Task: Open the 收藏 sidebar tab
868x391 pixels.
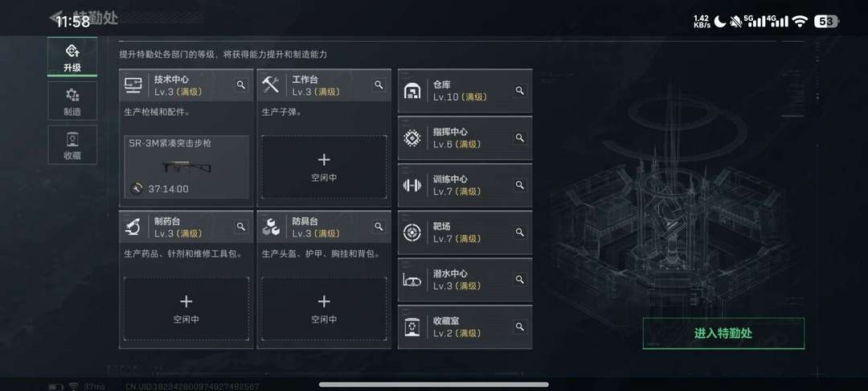Action: (x=72, y=145)
